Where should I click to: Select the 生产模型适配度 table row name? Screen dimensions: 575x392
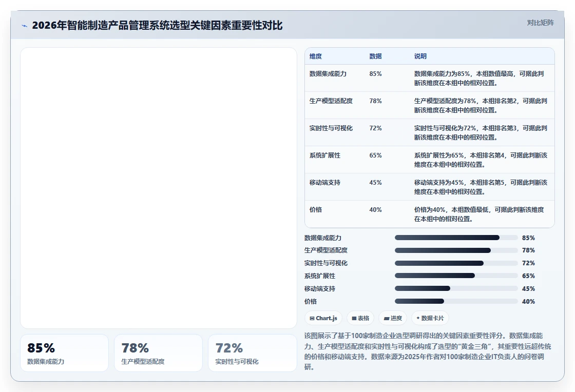[331, 101]
